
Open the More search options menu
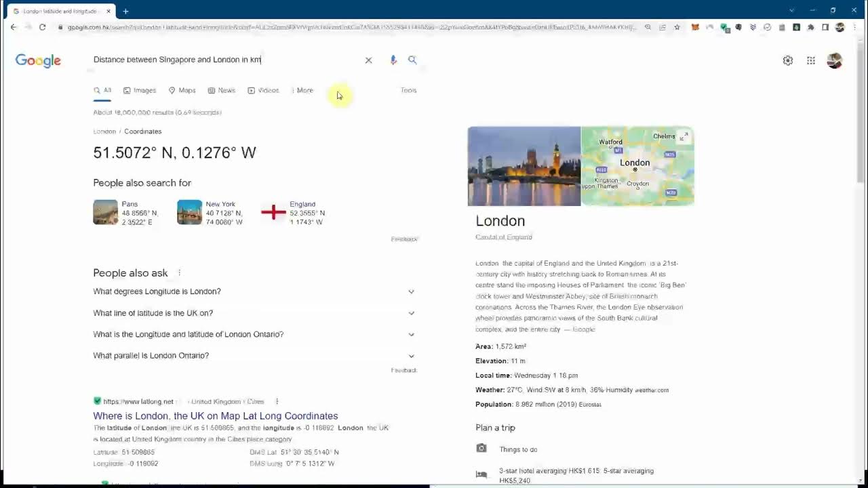pyautogui.click(x=302, y=90)
